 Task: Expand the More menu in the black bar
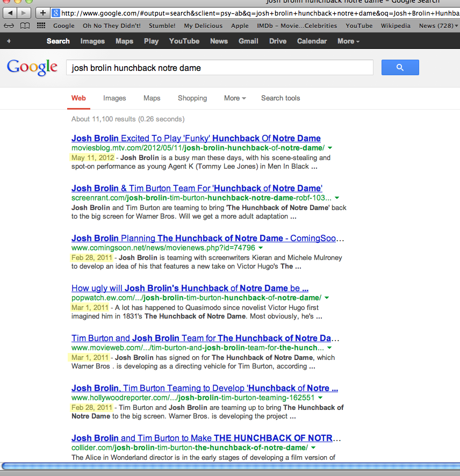pyautogui.click(x=348, y=41)
